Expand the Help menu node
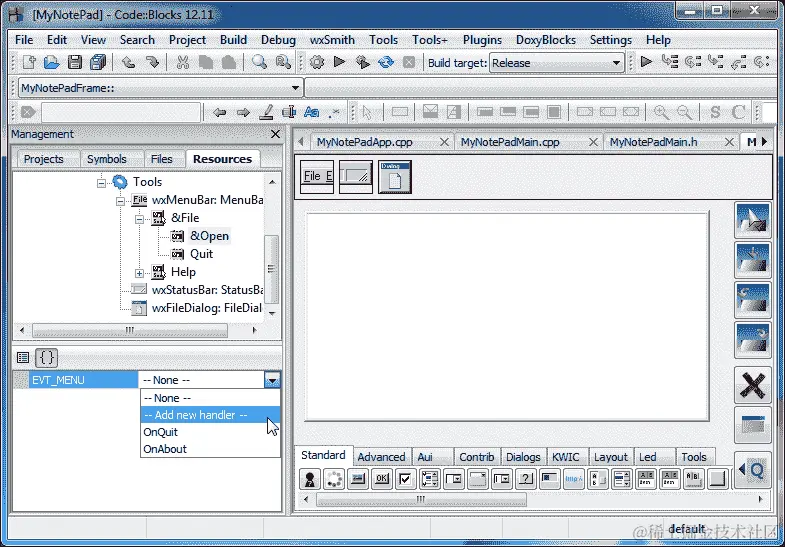 point(139,273)
